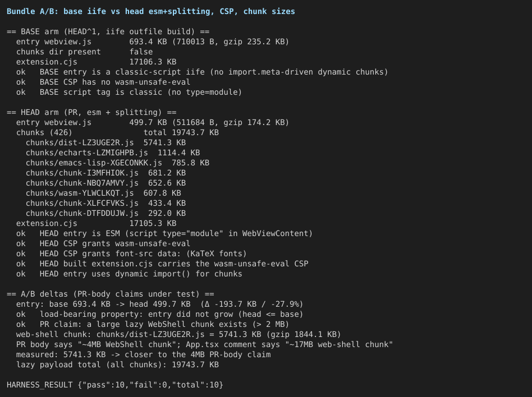Viewport: 532px width, 397px height.
Task: Click the entry delta -27.9% line
Action: click(159, 304)
